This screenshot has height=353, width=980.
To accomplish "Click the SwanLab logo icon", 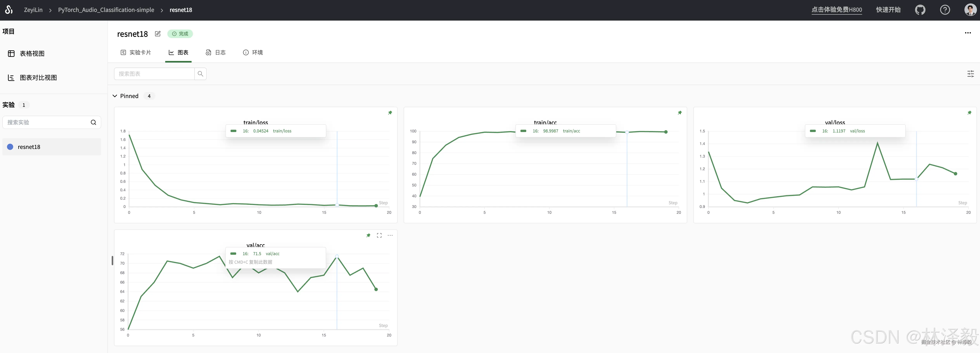I will point(9,10).
